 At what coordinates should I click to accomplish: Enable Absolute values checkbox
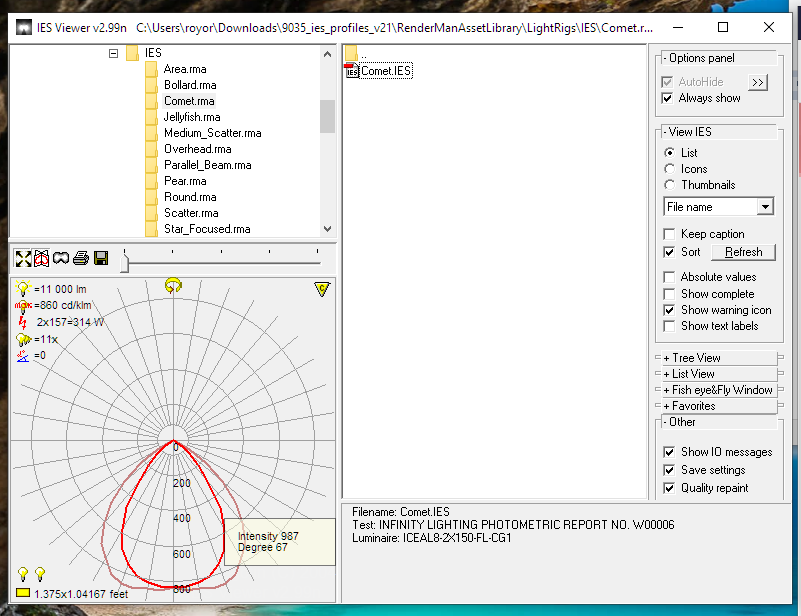[x=669, y=277]
